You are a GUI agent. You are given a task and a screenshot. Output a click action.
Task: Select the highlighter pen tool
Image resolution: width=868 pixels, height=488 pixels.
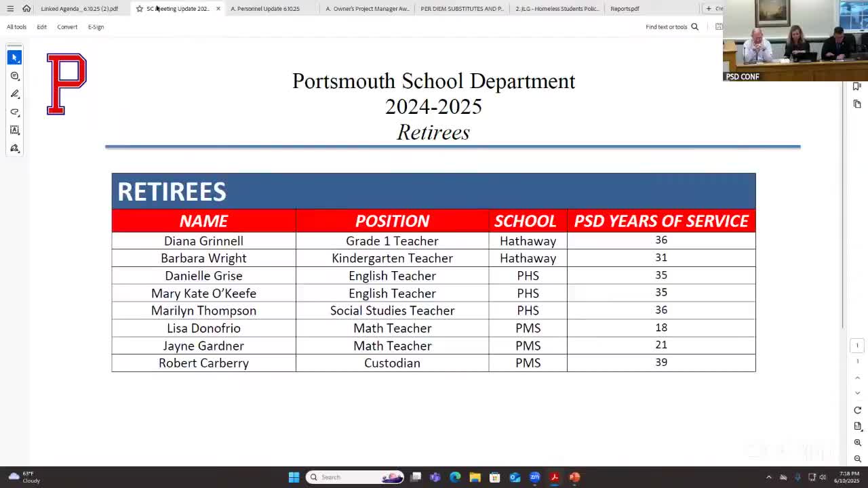(15, 94)
